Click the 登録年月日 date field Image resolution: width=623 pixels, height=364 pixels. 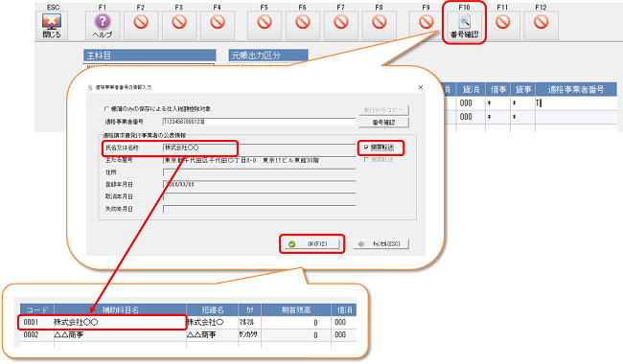[259, 185]
